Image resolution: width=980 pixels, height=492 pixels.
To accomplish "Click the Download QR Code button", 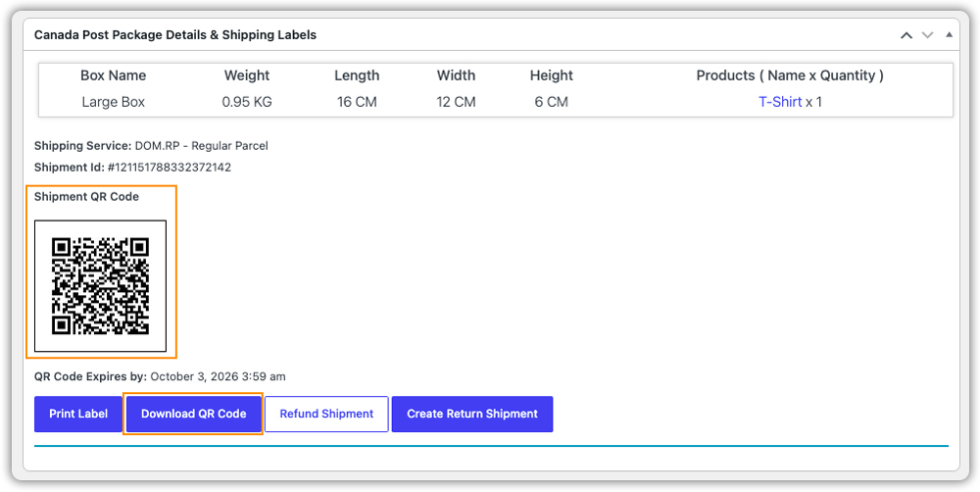I will [194, 414].
